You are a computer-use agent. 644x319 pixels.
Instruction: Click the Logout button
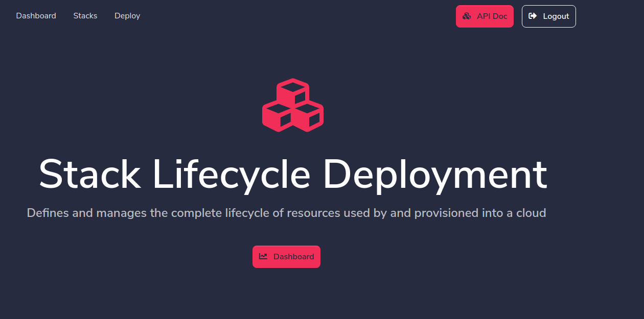549,16
